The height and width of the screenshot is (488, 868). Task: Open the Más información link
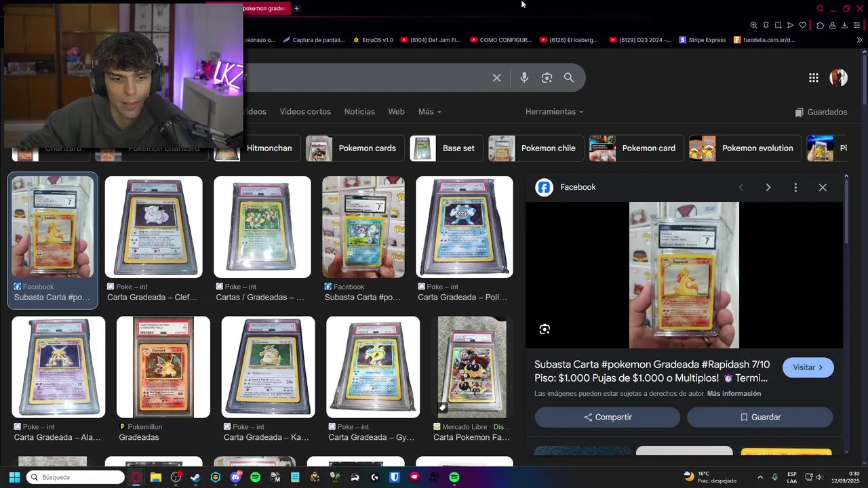coord(734,394)
